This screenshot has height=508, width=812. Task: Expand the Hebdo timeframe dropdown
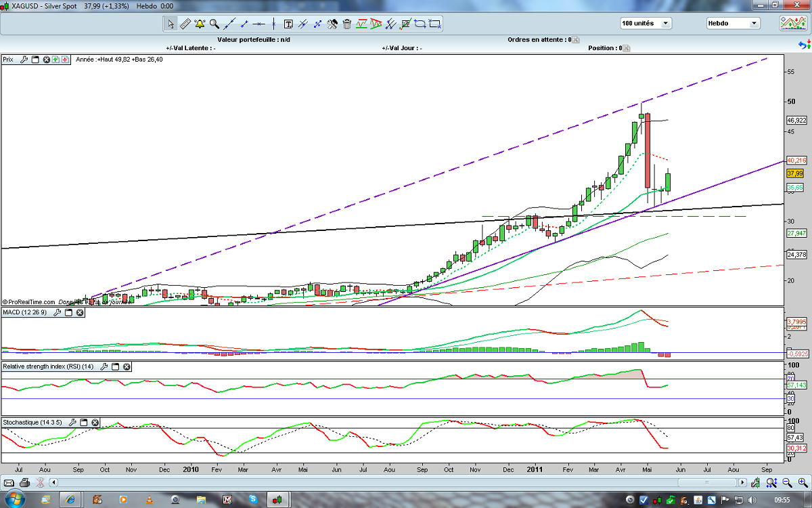[733, 23]
